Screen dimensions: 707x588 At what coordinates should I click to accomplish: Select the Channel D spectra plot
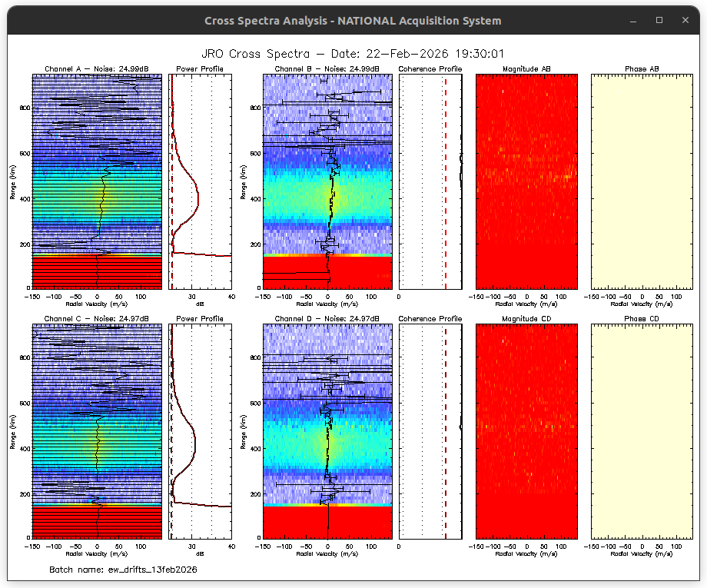[x=327, y=430]
